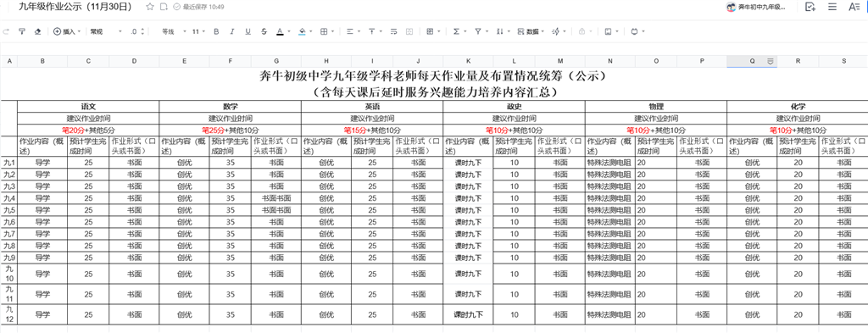868x333 pixels.
Task: Open the hamburger menu at top right
Action: click(x=832, y=7)
